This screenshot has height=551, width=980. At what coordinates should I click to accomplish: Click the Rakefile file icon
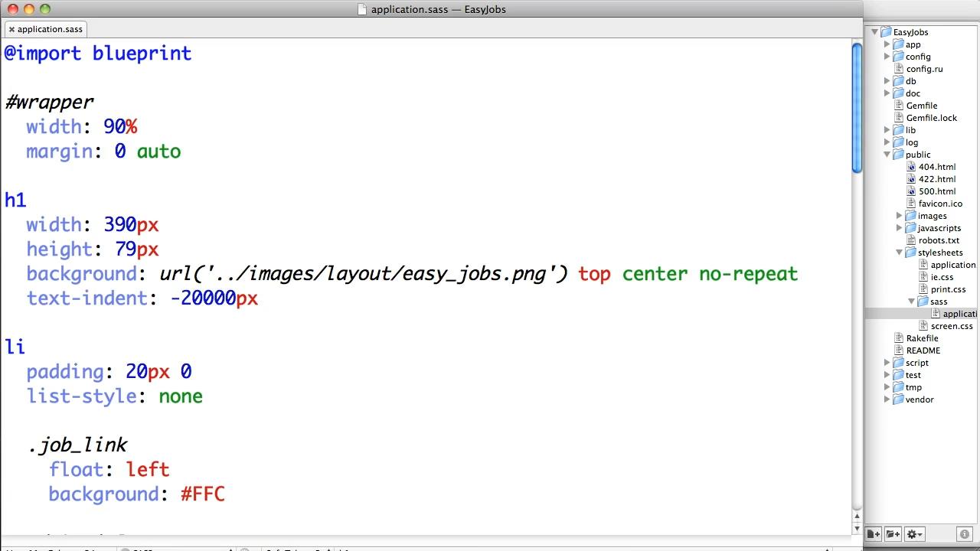(900, 338)
